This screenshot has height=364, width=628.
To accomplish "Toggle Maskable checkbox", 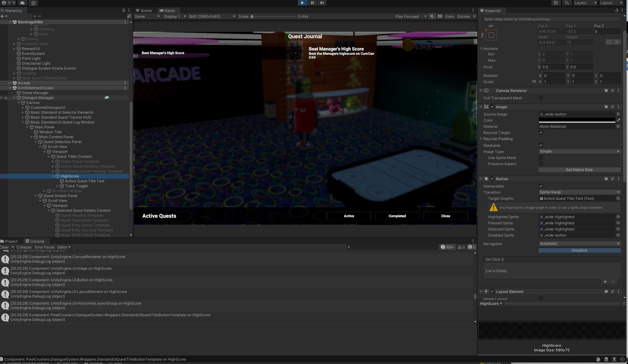I will click(541, 146).
